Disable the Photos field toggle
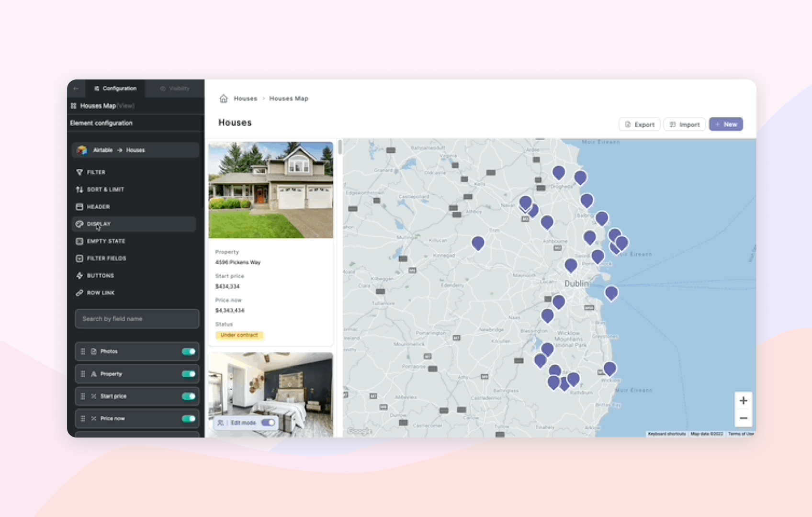Viewport: 812px width, 517px height. click(x=188, y=351)
